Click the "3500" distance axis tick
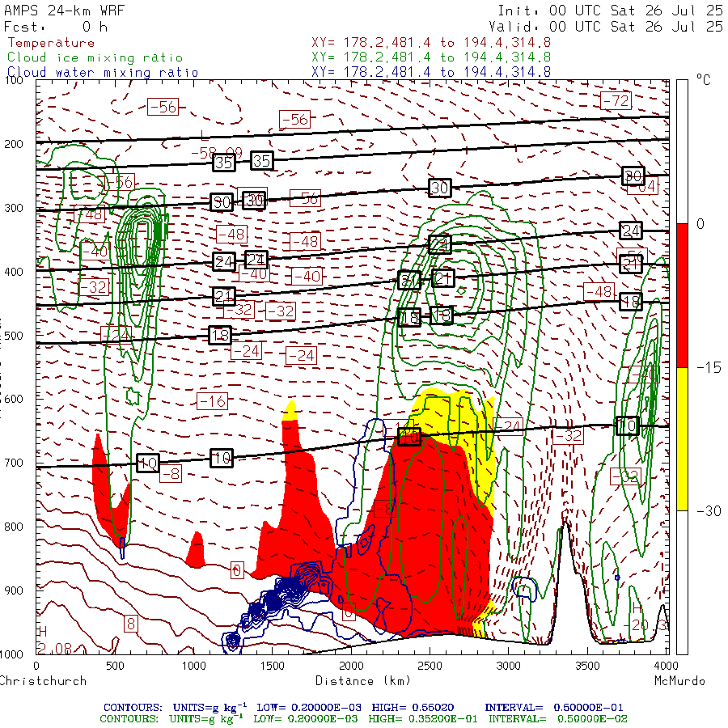 (587, 666)
